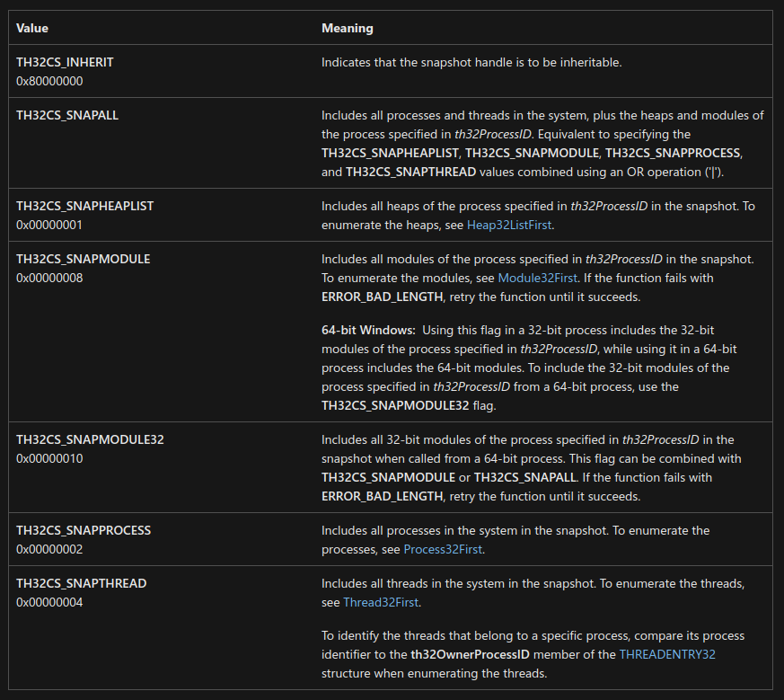The width and height of the screenshot is (784, 700).
Task: Click the hex value 0x00000010
Action: (49, 458)
